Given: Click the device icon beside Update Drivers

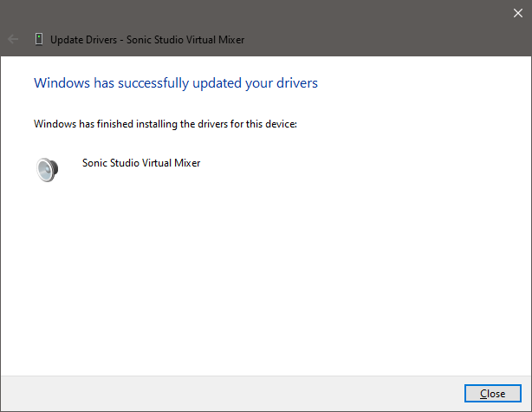Looking at the screenshot, I should [39, 39].
